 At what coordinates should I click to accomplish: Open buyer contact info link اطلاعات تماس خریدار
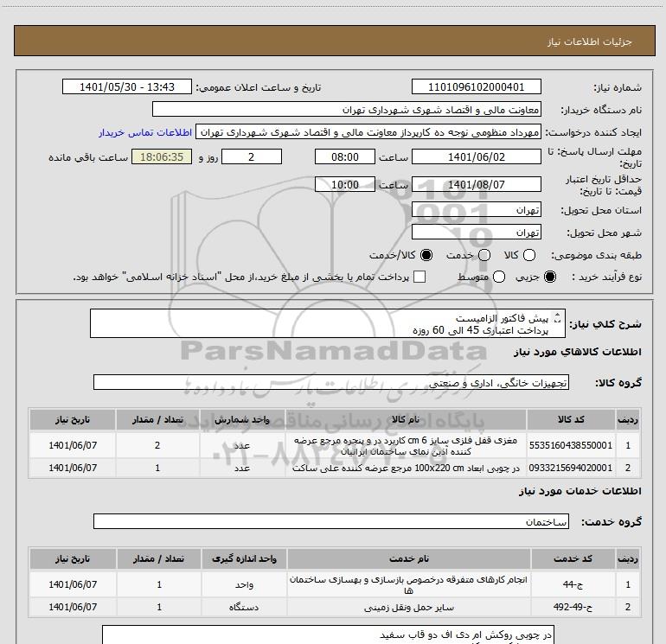pos(145,132)
